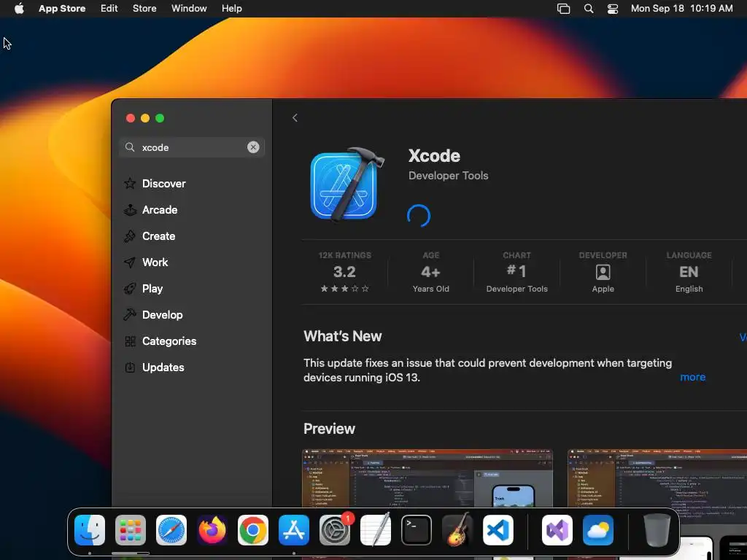This screenshot has width=747, height=560.
Task: Click the 3.2 star ratings summary
Action: coord(344,272)
